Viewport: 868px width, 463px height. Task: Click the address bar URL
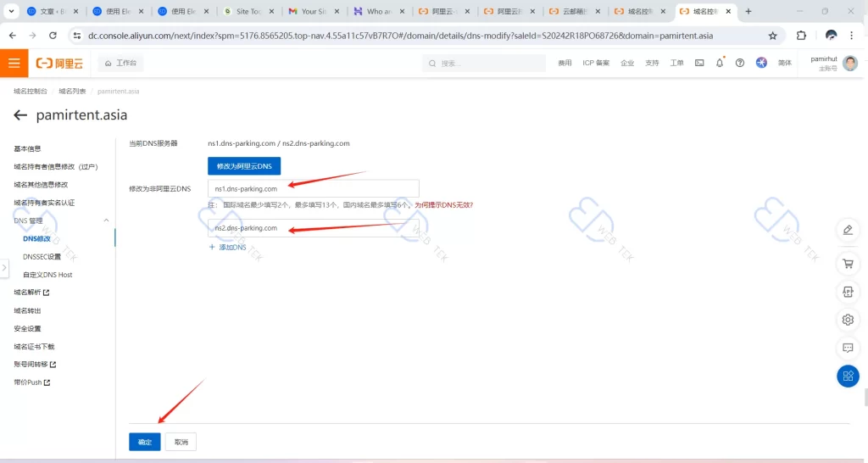(x=400, y=36)
